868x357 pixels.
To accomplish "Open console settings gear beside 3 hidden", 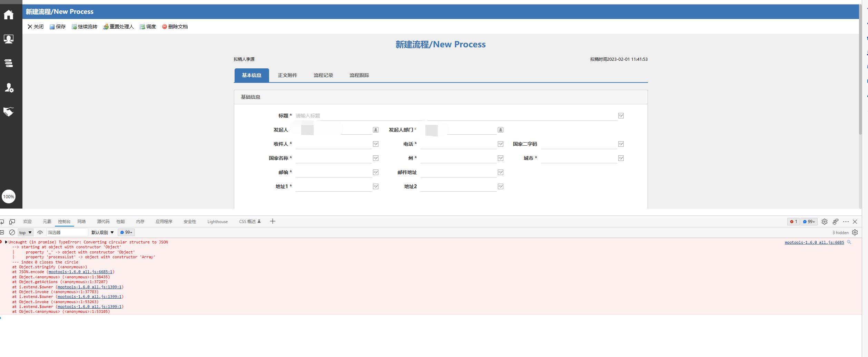I will click(855, 232).
